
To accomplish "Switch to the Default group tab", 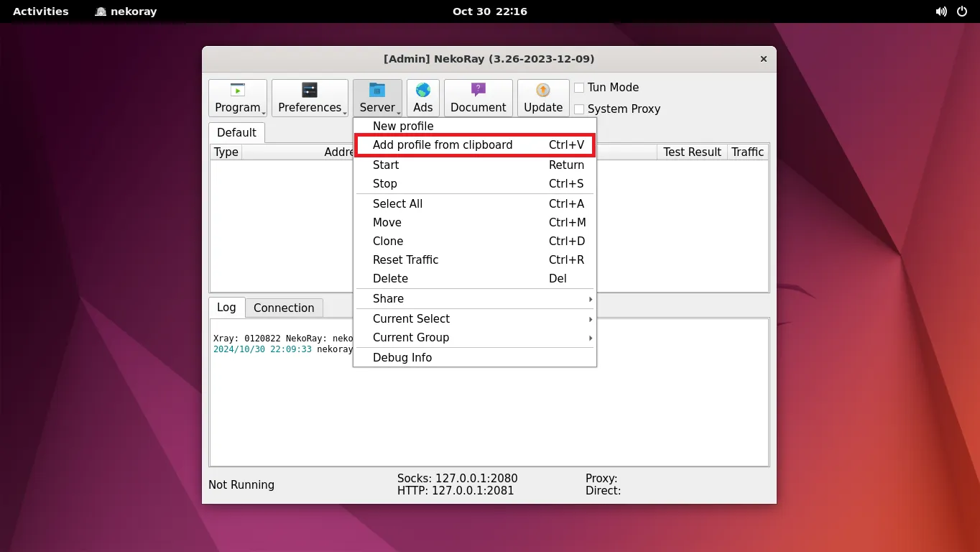I will [236, 133].
